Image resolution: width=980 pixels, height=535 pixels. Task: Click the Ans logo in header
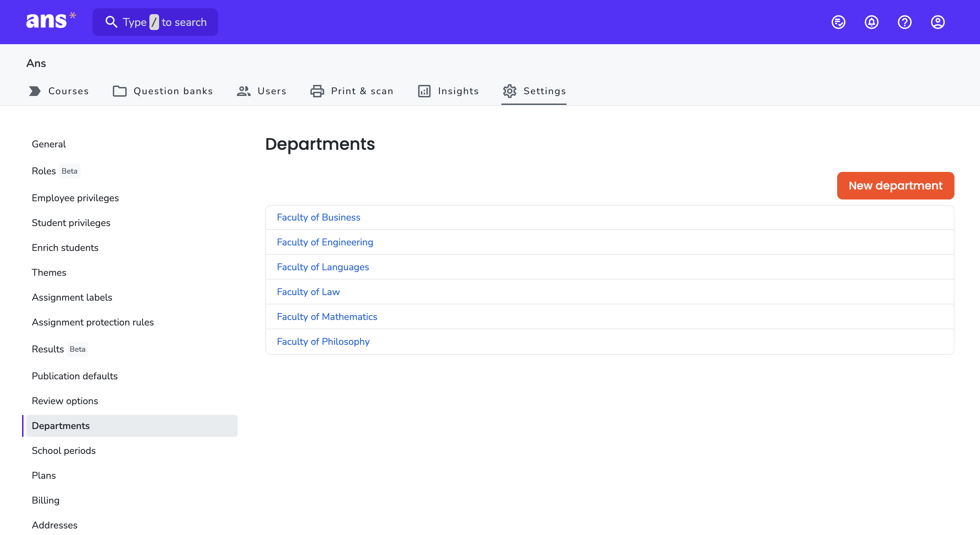point(51,21)
